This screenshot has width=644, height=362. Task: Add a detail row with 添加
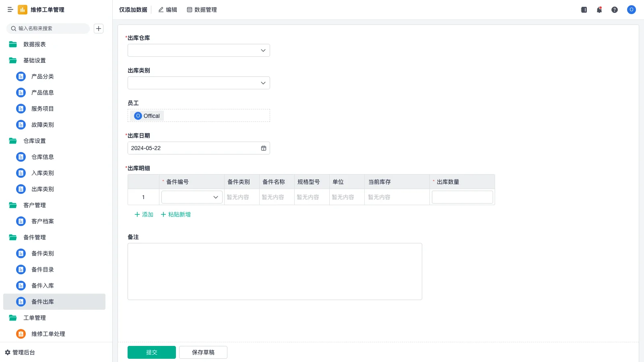click(144, 214)
